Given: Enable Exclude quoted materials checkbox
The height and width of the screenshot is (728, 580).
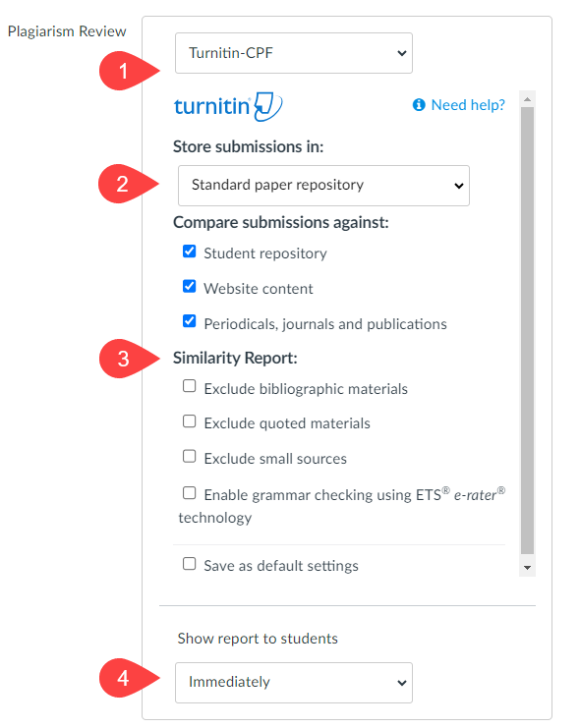Looking at the screenshot, I should click(189, 421).
